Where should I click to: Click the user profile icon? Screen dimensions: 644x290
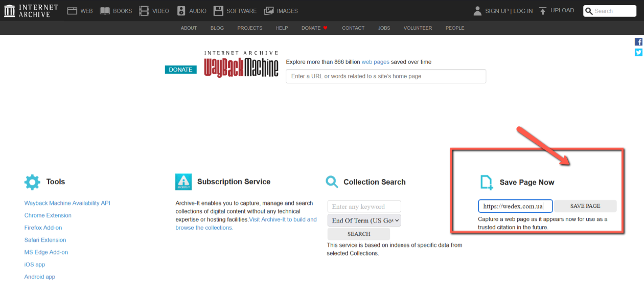477,11
